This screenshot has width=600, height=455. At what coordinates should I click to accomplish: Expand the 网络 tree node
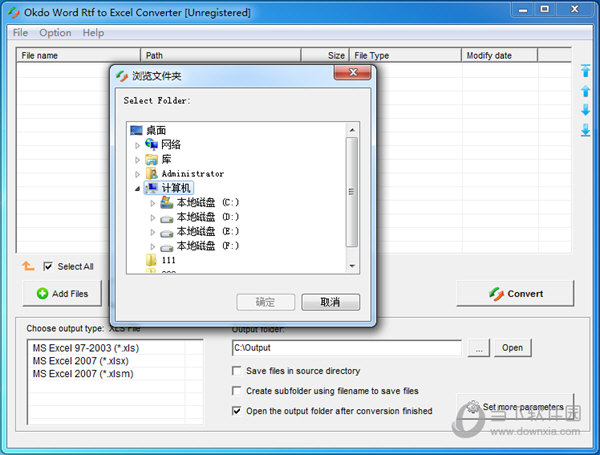(x=137, y=145)
